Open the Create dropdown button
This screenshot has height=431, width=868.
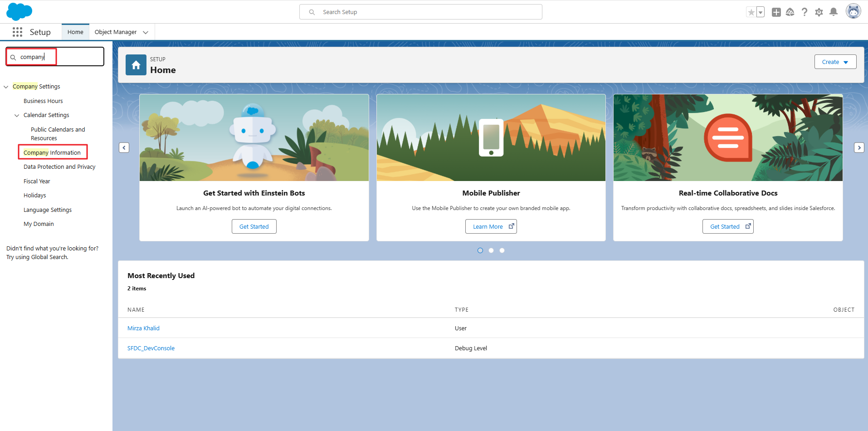pos(835,62)
